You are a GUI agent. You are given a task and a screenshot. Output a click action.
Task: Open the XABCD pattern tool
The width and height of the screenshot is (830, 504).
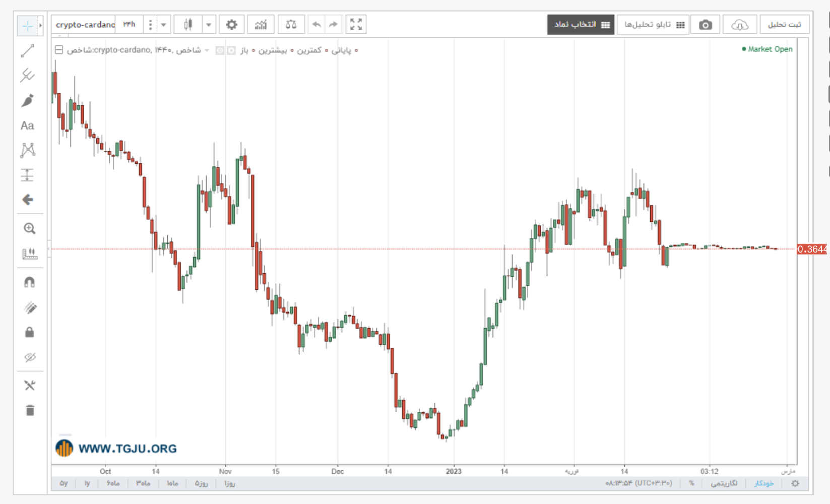(x=28, y=150)
